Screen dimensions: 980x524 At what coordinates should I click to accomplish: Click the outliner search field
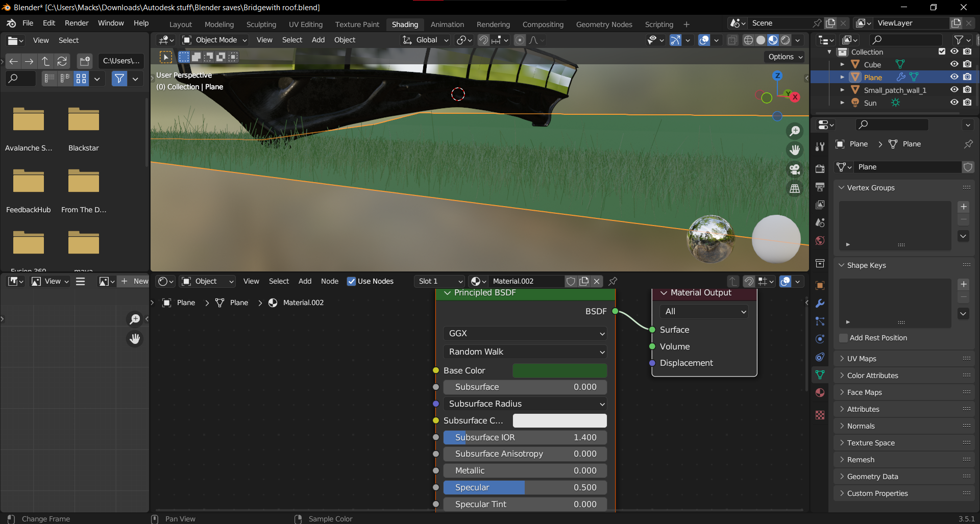point(905,40)
